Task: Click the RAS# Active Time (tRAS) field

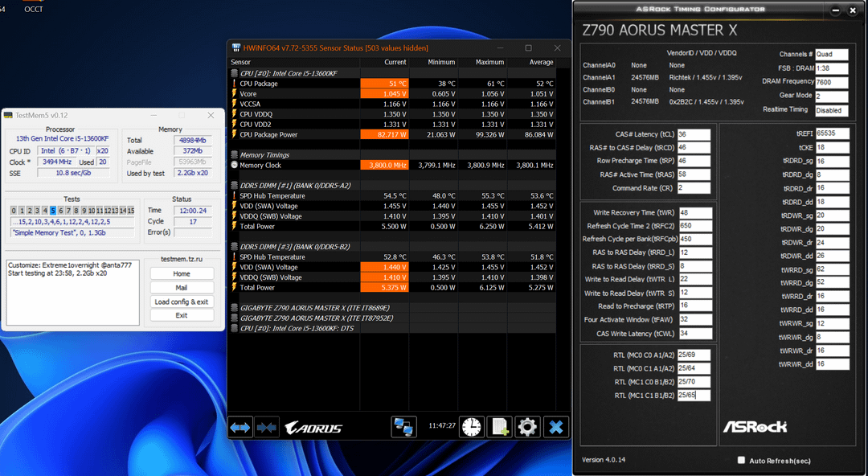Action: [694, 174]
